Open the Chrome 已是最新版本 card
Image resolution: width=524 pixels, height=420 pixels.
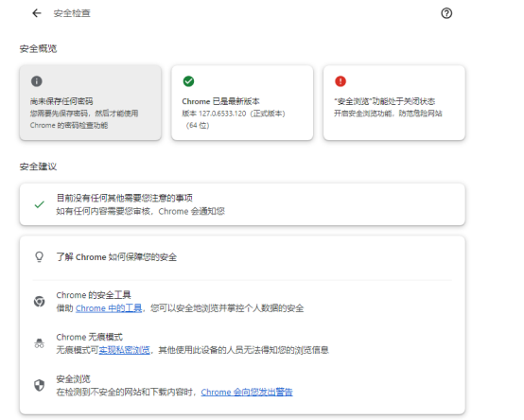[242, 102]
